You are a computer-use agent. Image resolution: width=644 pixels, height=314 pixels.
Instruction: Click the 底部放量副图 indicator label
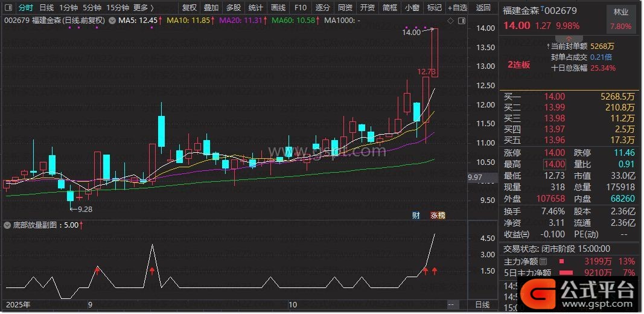[37, 225]
